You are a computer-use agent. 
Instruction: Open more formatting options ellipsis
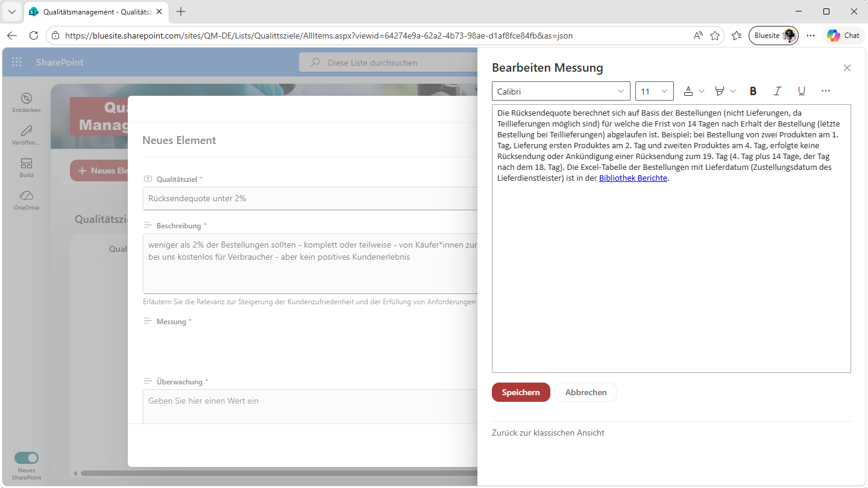click(826, 91)
